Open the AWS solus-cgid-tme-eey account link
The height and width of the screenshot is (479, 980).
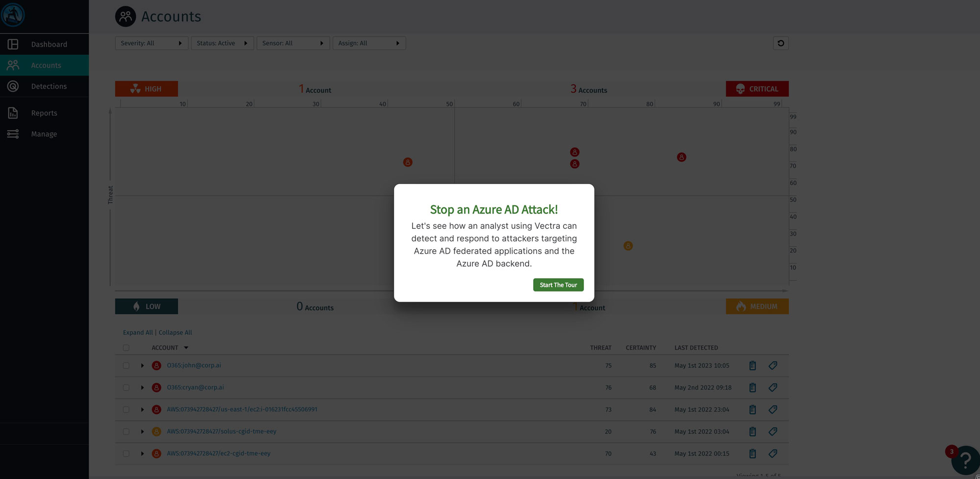click(x=221, y=431)
